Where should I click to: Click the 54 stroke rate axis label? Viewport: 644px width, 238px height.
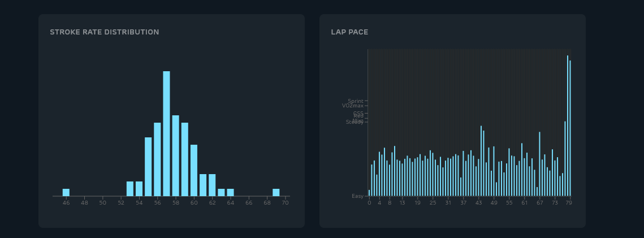pos(139,203)
